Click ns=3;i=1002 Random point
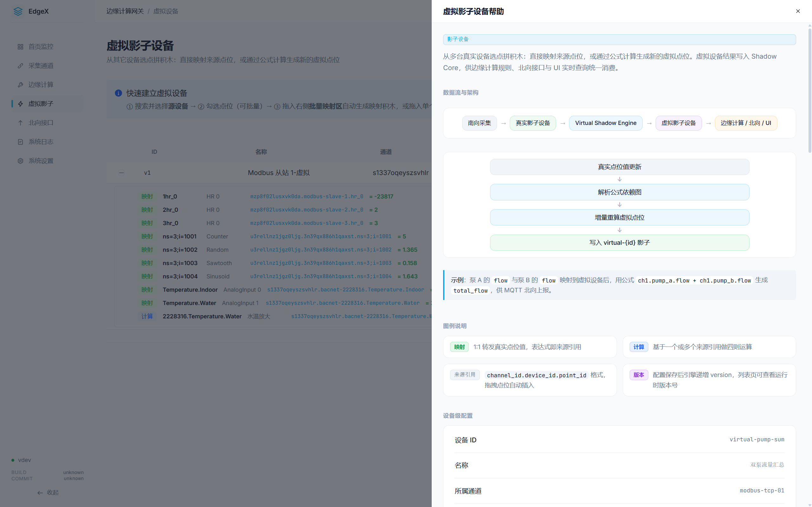 [180, 250]
